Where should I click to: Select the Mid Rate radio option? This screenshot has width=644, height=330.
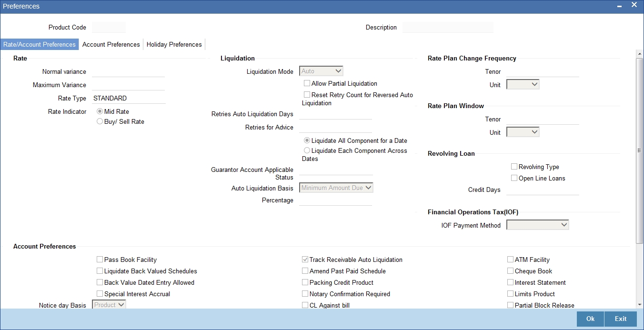[x=100, y=111]
